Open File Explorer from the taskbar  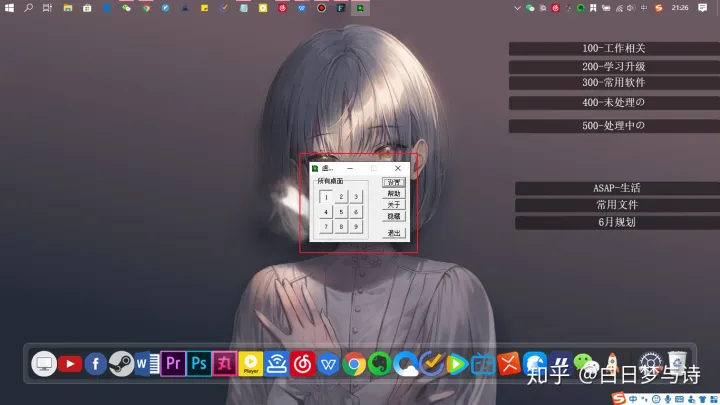coord(68,8)
